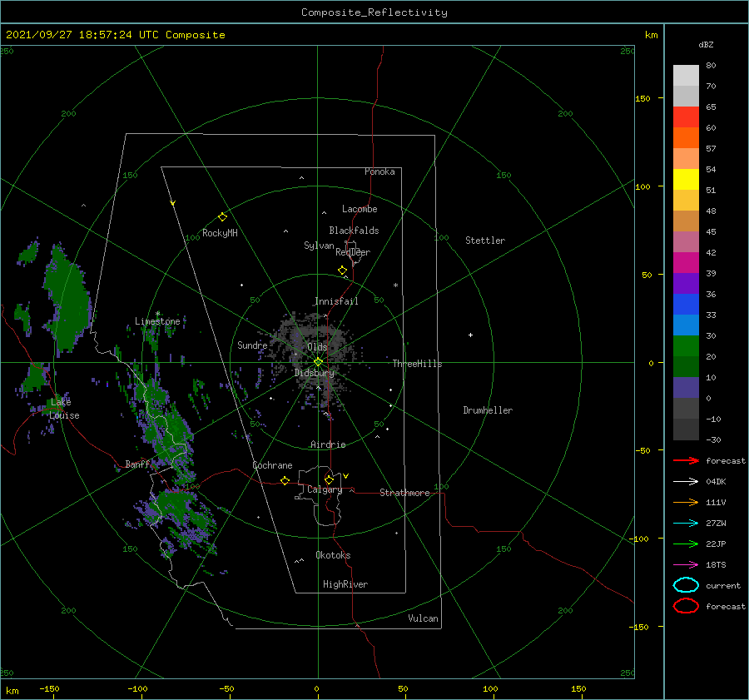Click the HighRiver label

(345, 584)
